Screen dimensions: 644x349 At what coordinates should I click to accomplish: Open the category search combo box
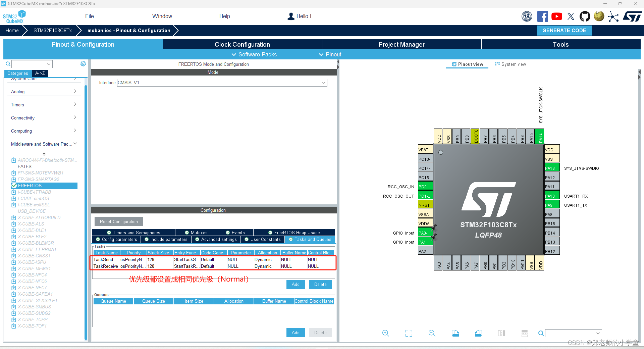point(32,64)
